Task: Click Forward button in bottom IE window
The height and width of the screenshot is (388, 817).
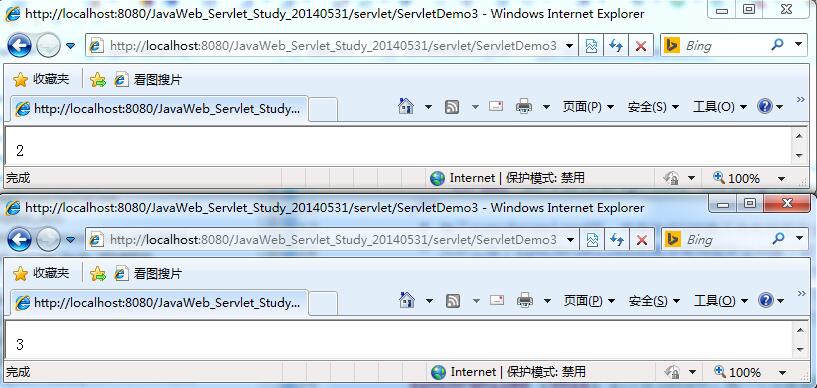Action: click(47, 240)
